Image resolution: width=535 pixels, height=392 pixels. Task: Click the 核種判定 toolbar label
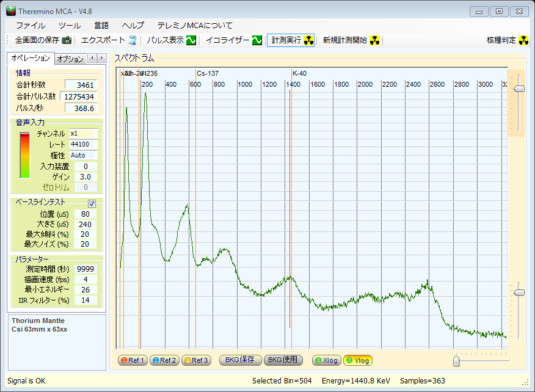(501, 40)
